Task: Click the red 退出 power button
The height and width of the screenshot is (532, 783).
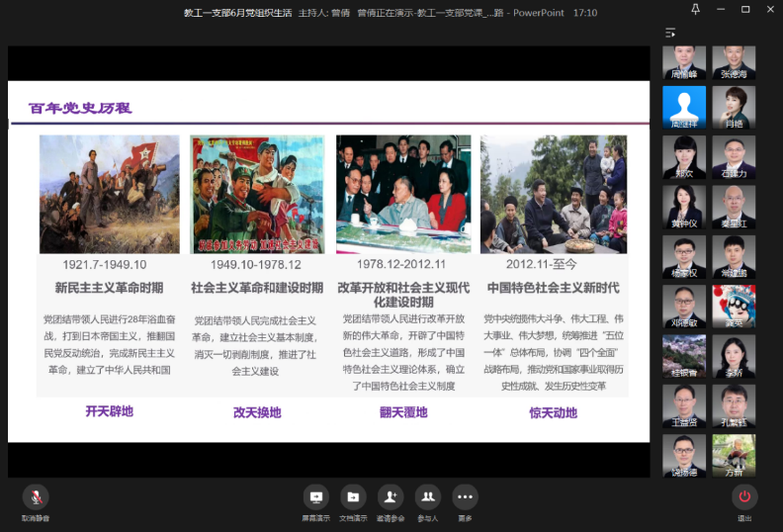Action: pyautogui.click(x=744, y=496)
